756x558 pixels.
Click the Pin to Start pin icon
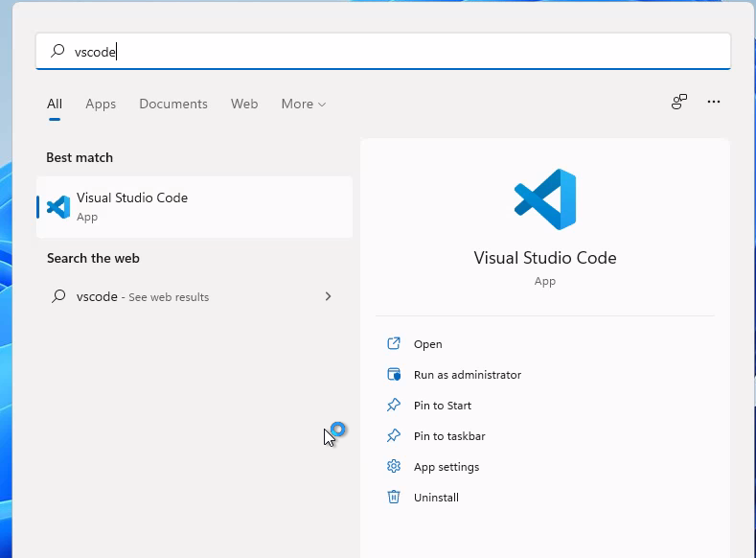point(394,405)
